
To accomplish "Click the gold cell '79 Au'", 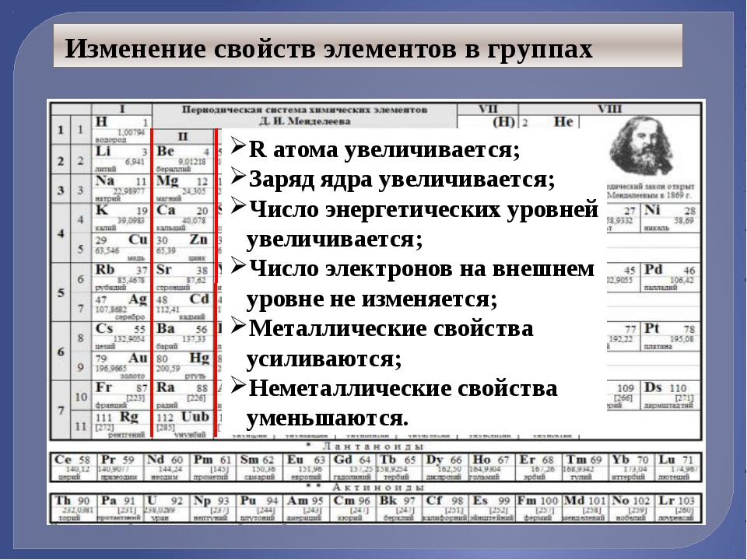I will click(x=122, y=366).
